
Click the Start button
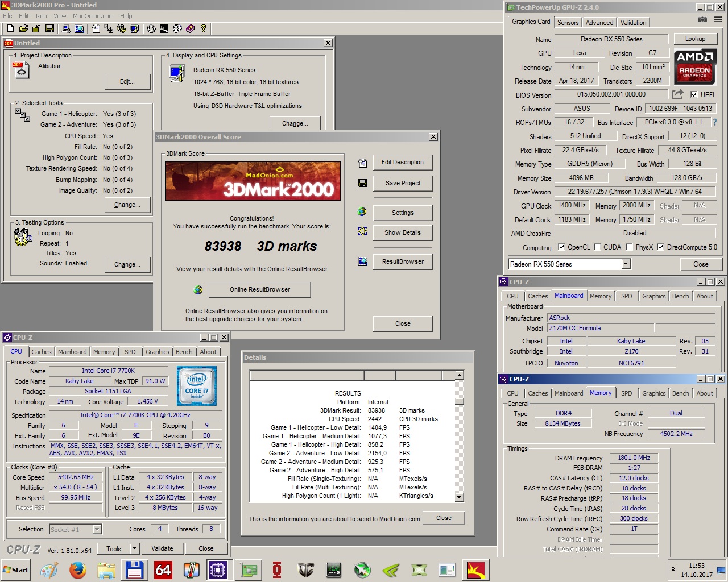pos(16,569)
